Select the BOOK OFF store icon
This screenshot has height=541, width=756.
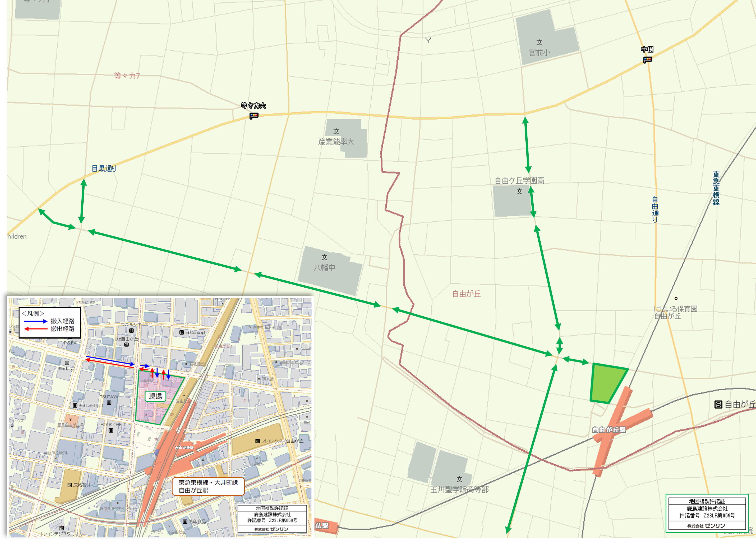point(111,430)
